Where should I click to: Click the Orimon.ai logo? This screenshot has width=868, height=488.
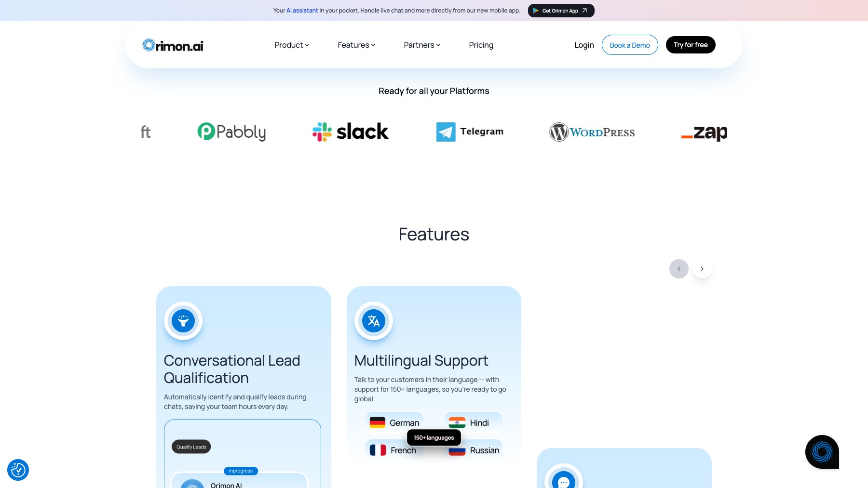tap(173, 45)
